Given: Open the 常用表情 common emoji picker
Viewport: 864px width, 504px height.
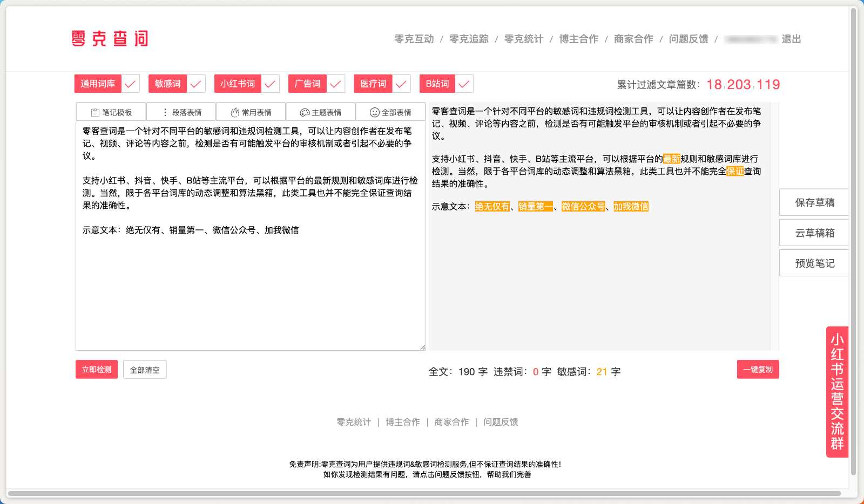Looking at the screenshot, I should tap(250, 111).
